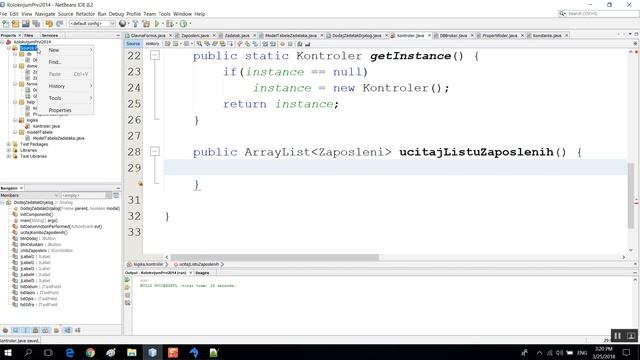Expand the Libraries tree node

click(9, 150)
